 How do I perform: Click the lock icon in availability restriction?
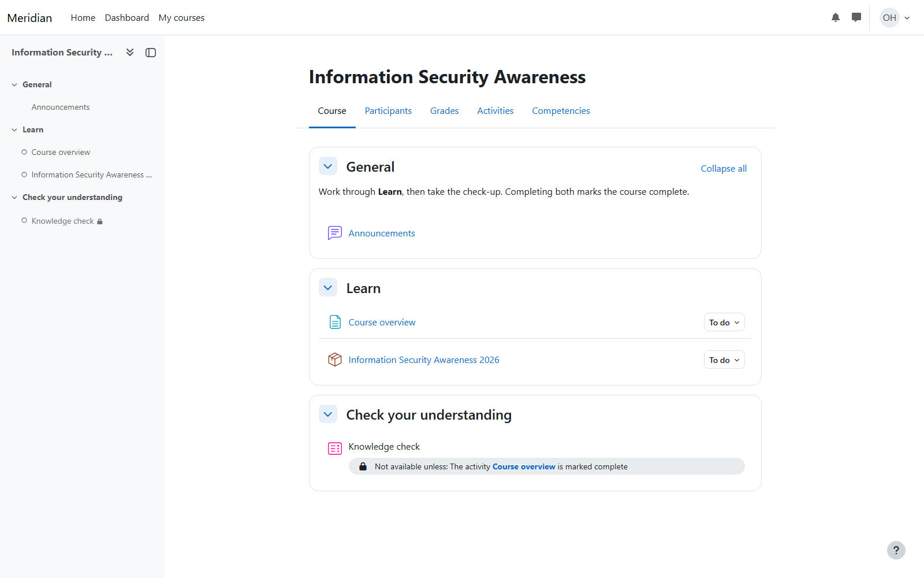(363, 466)
